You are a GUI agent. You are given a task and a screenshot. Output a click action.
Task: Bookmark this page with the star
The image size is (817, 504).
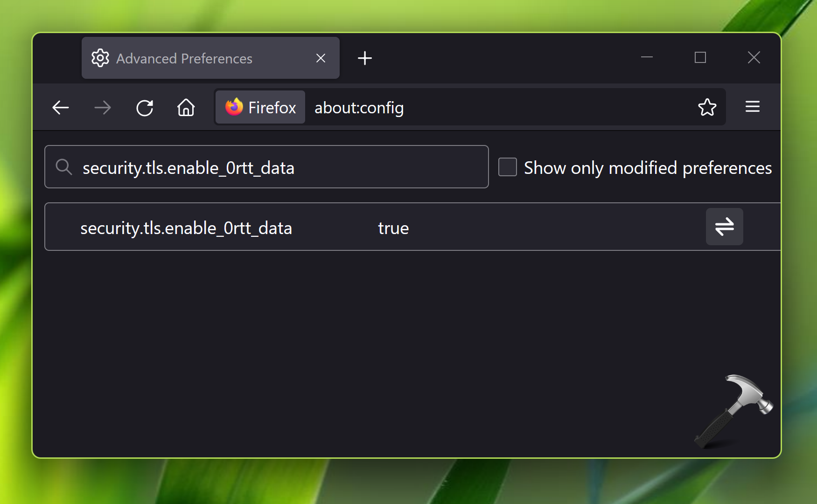[x=707, y=107]
